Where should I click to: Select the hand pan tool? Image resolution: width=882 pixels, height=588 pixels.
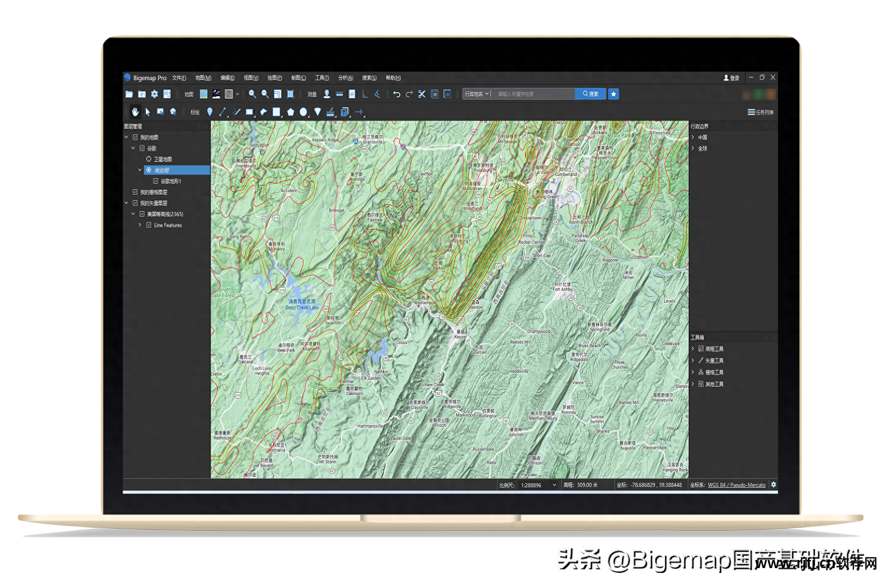coord(135,112)
